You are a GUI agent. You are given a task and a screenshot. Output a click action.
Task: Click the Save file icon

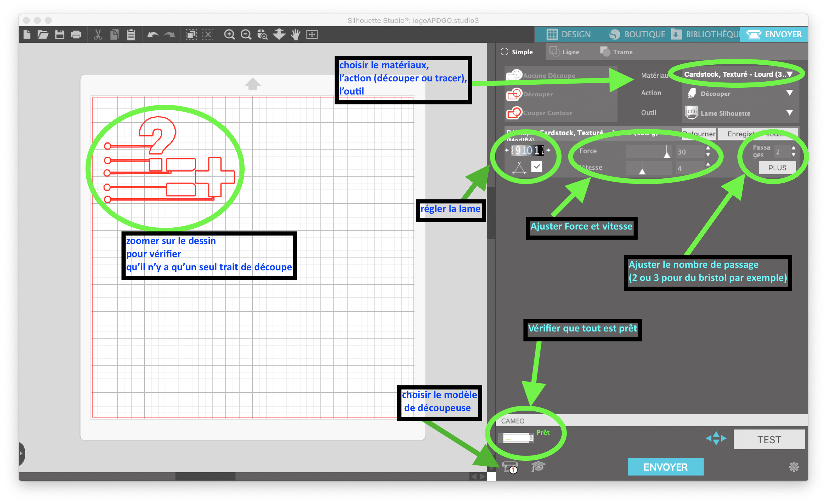pos(60,35)
